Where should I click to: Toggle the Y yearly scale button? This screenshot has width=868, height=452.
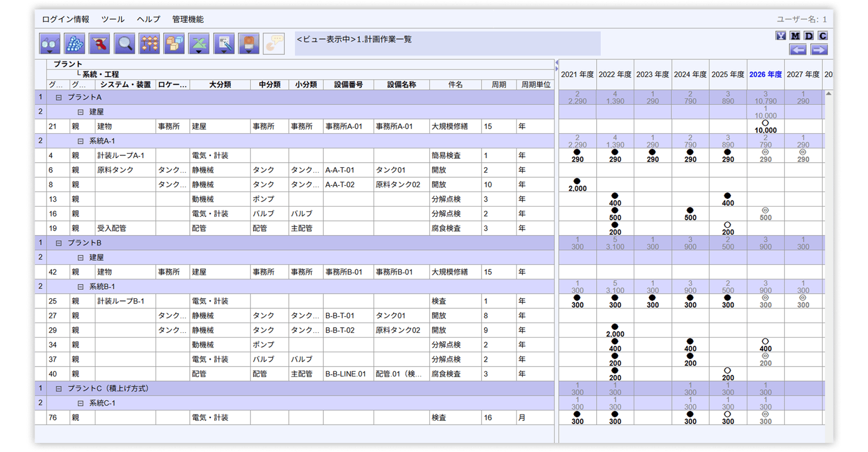pos(781,36)
